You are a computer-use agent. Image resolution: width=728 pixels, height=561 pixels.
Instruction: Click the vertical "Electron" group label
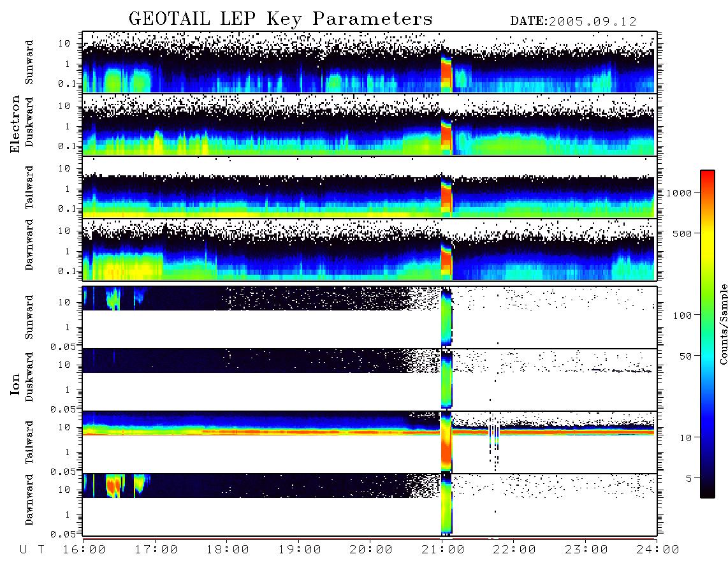(15, 124)
